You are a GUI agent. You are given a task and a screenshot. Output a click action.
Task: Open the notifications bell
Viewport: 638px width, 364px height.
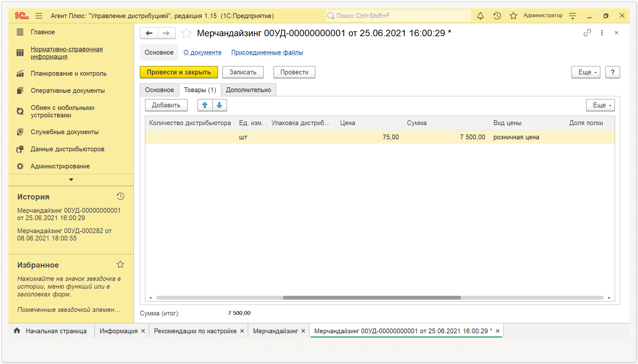tap(480, 16)
